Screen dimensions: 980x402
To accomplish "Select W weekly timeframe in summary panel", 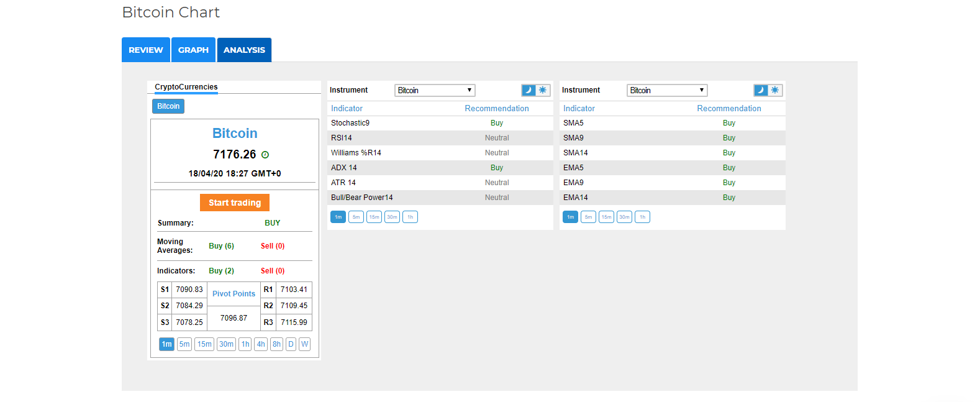I will [x=304, y=344].
